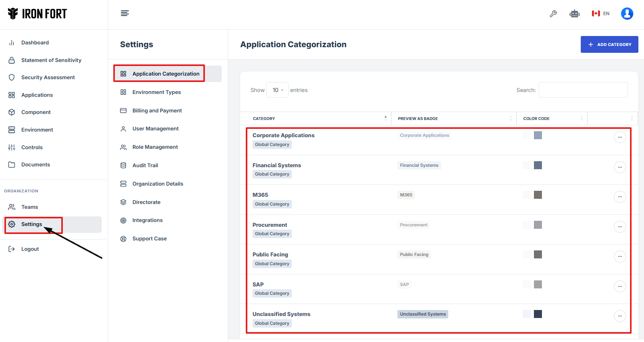Open actions menu for Unclassified Systems row
The image size is (644, 342).
pyautogui.click(x=620, y=316)
